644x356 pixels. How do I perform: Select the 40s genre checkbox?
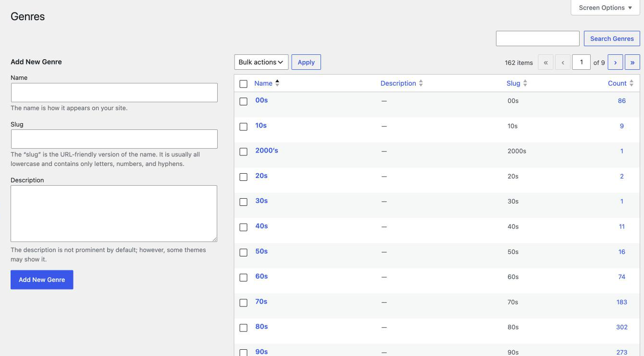tap(244, 227)
